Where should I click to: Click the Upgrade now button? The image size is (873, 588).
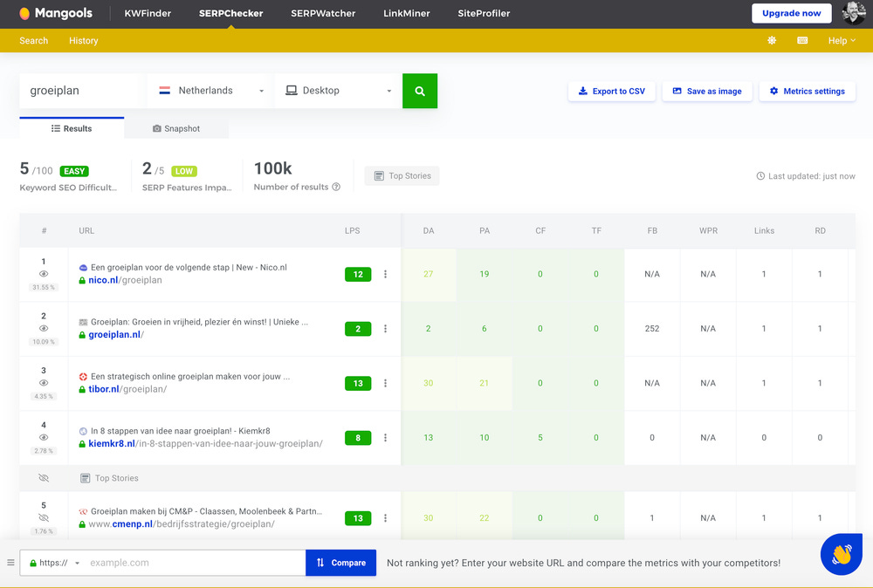791,13
